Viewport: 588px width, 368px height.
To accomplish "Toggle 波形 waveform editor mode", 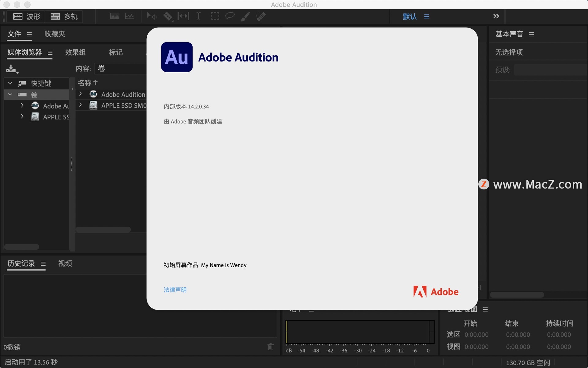I will (26, 17).
